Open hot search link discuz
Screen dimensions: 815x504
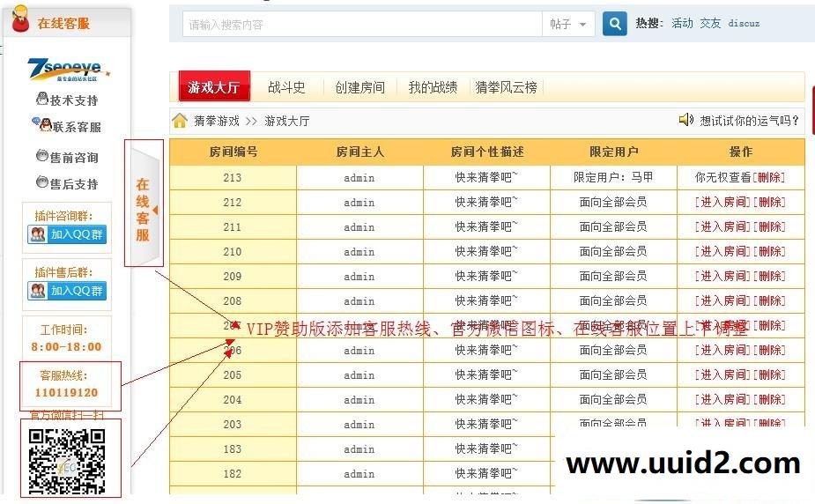pos(744,23)
